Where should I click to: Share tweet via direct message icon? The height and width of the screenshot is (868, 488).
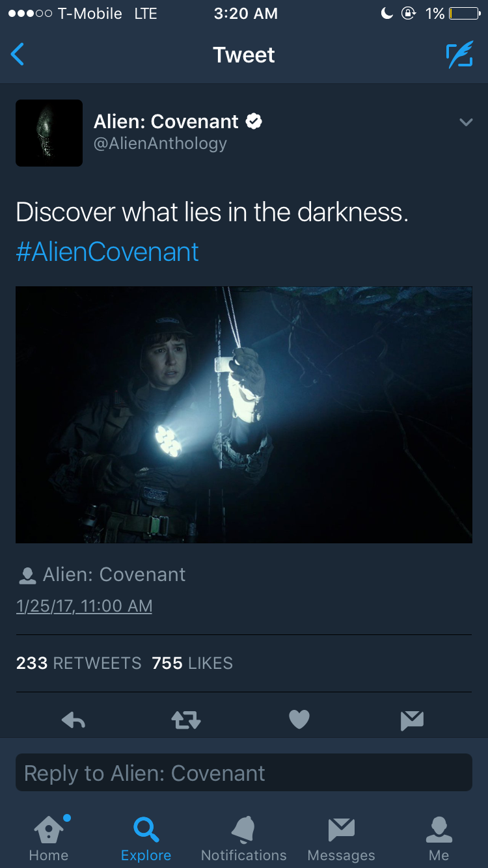pos(412,719)
